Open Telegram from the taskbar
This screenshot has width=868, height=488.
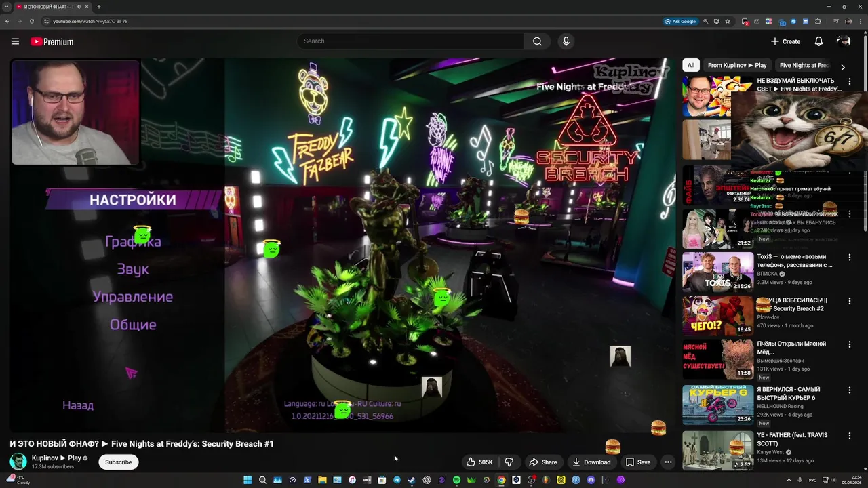coord(397,480)
